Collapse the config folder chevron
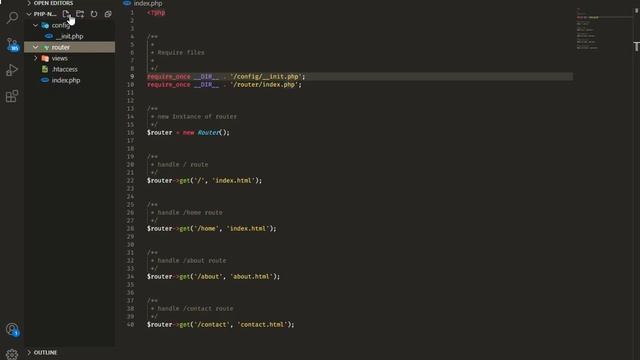Screen dimensions: 640x360 click(36, 25)
